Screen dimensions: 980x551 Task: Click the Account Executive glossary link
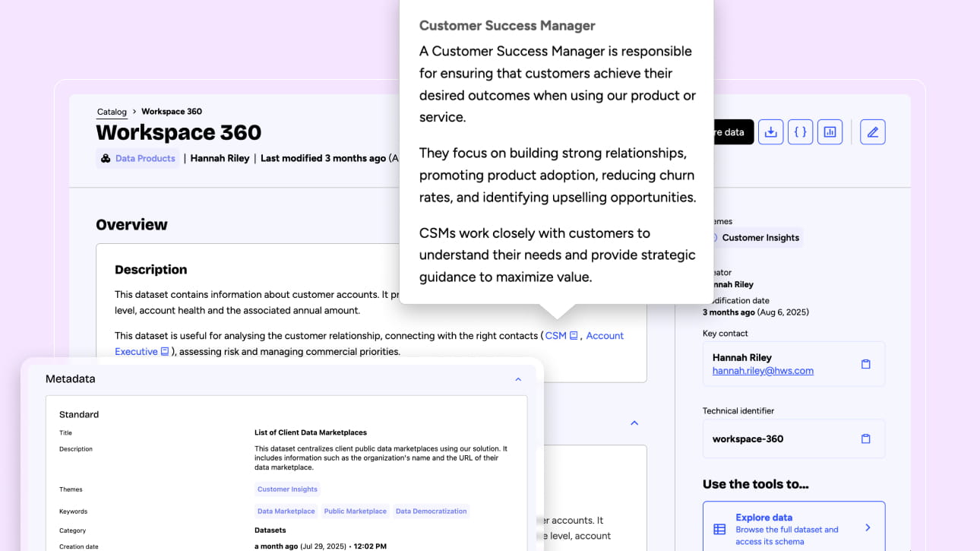pos(605,336)
